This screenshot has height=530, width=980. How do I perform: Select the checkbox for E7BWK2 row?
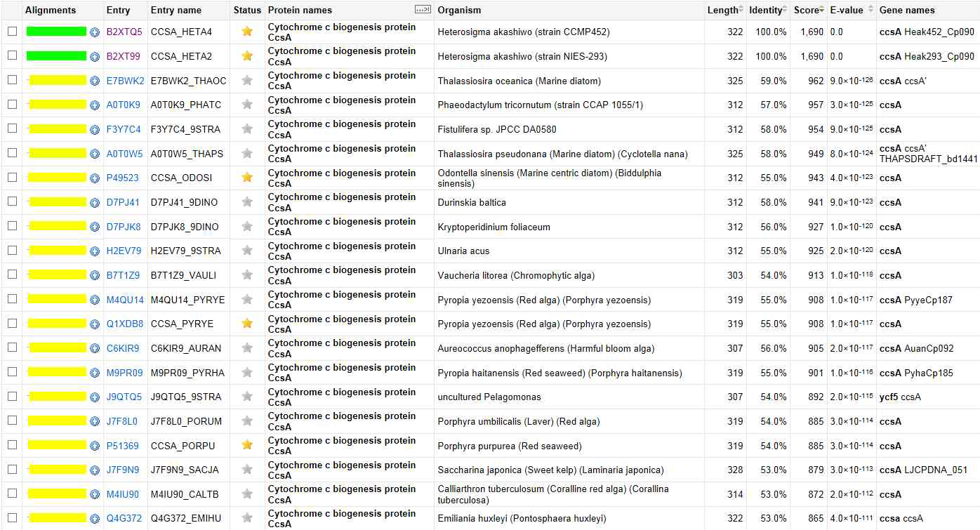tap(12, 80)
